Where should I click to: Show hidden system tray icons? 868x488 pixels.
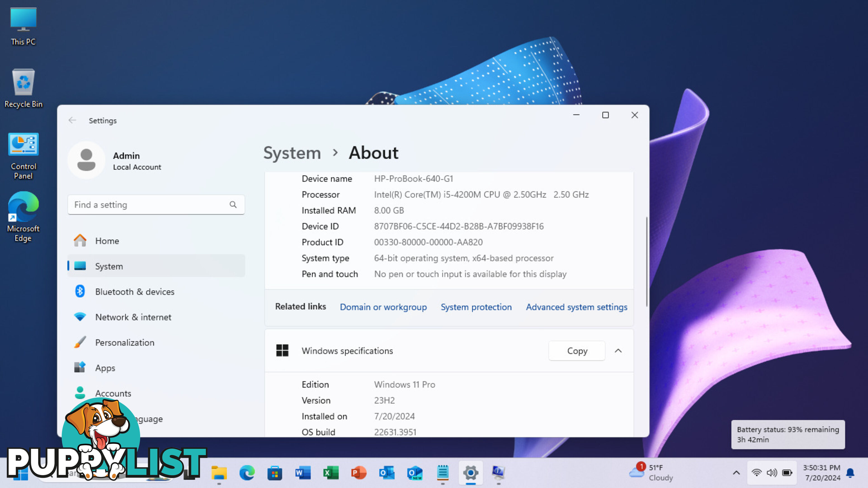point(736,473)
